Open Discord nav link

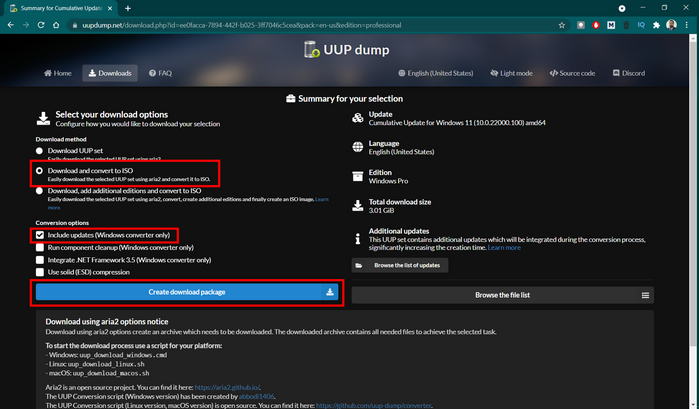(629, 73)
